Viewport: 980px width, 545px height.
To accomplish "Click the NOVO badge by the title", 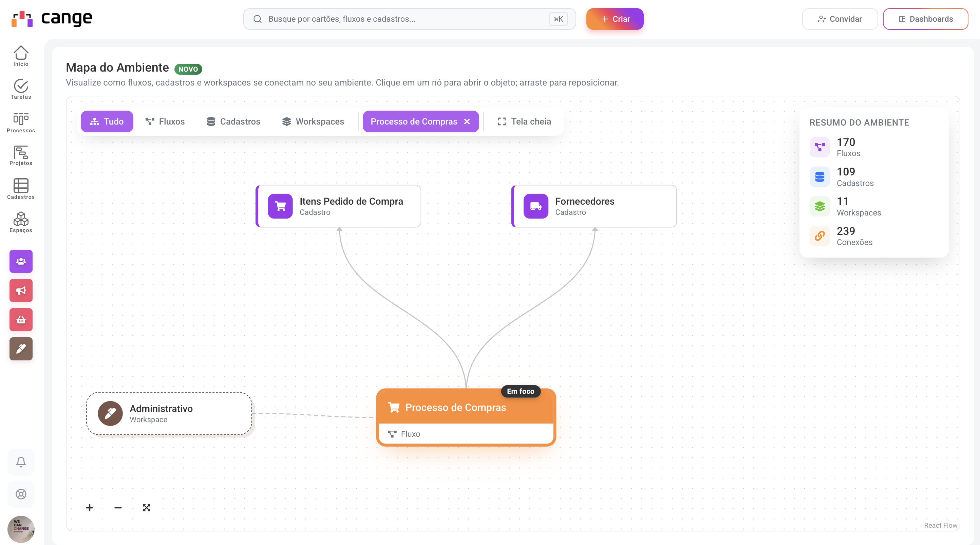I will click(x=188, y=69).
